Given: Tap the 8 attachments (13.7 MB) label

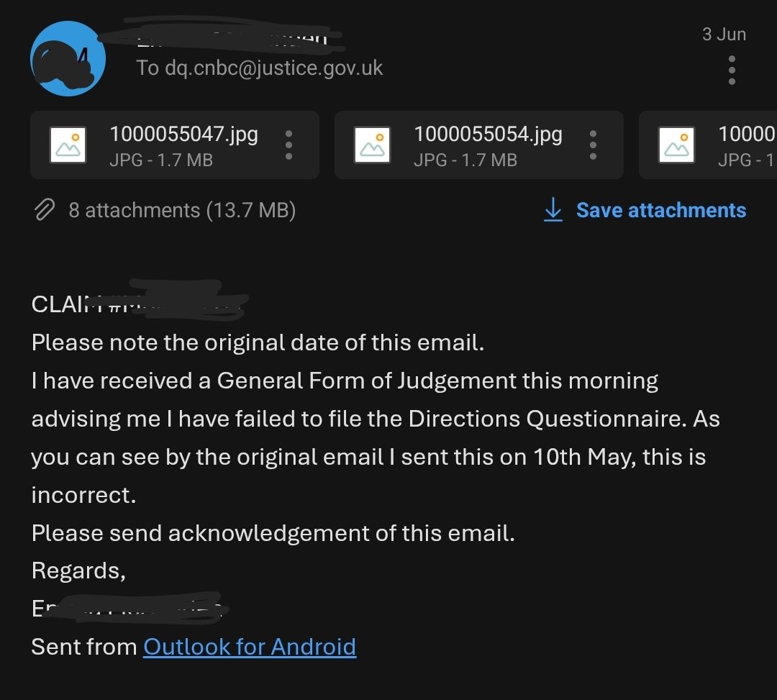Looking at the screenshot, I should pos(182,210).
